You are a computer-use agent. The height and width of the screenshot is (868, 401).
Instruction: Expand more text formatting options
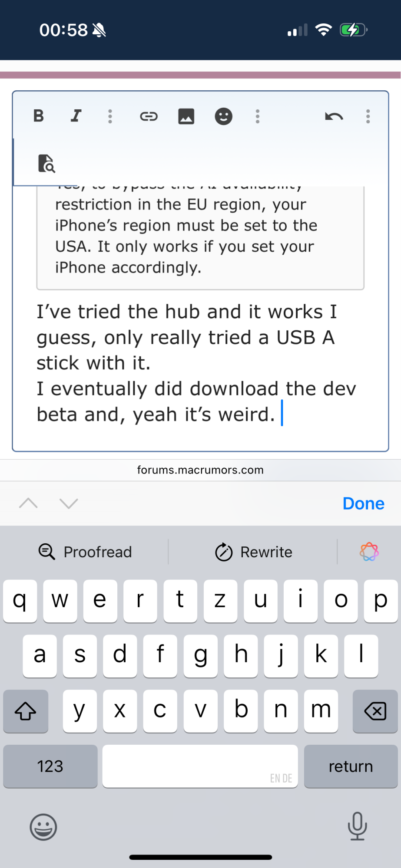click(110, 116)
